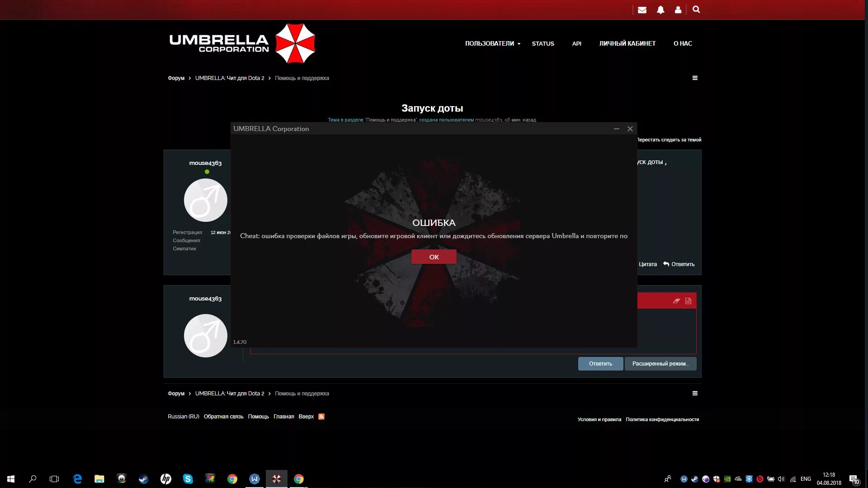Click the notification bell icon
The width and height of the screenshot is (868, 488).
660,9
